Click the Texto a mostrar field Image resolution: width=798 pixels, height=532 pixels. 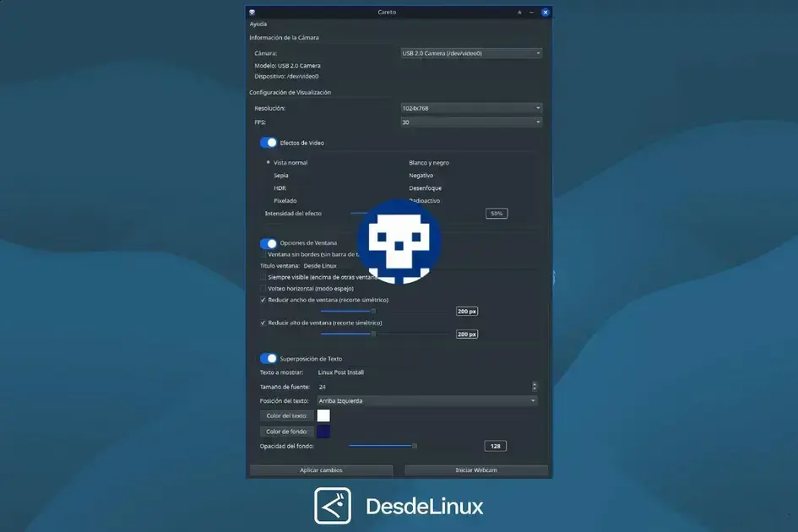(426, 372)
